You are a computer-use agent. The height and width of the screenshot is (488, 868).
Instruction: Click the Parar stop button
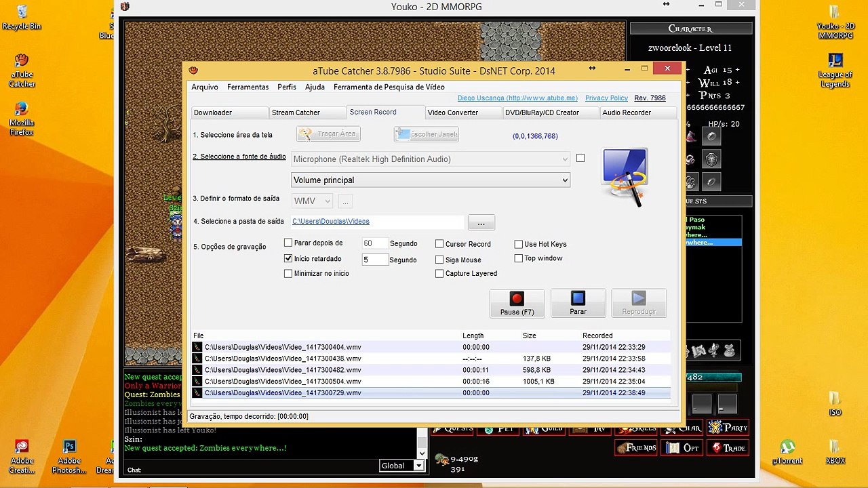pos(578,303)
